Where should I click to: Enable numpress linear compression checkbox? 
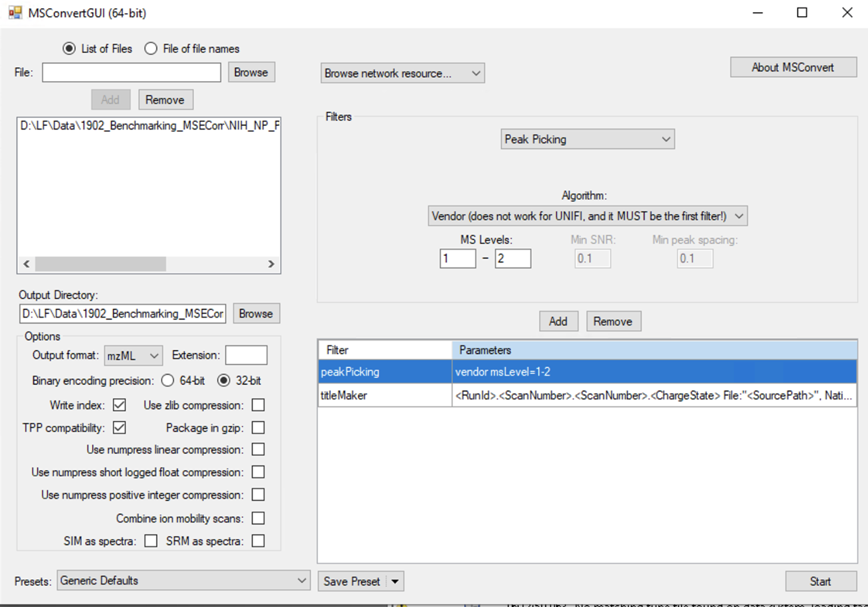(x=258, y=449)
